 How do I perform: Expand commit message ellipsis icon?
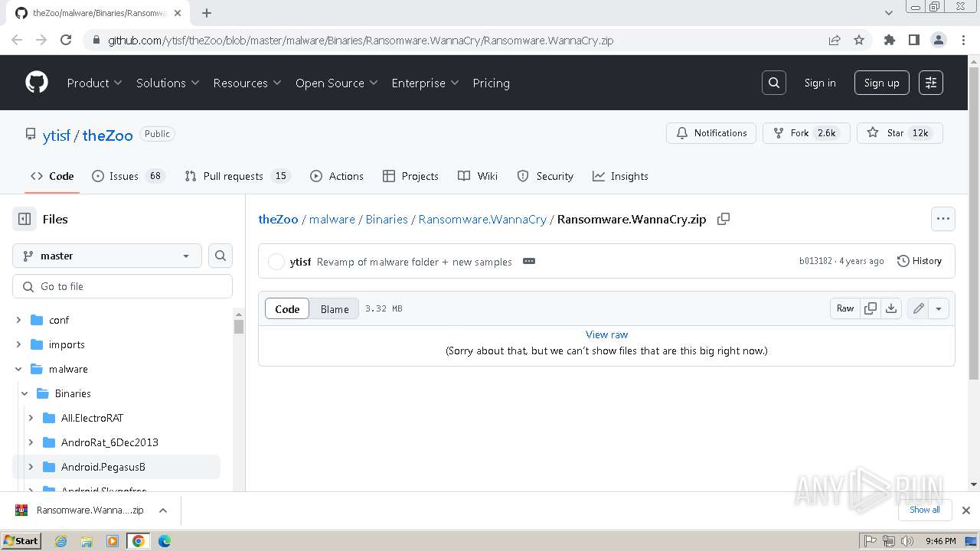coord(528,261)
